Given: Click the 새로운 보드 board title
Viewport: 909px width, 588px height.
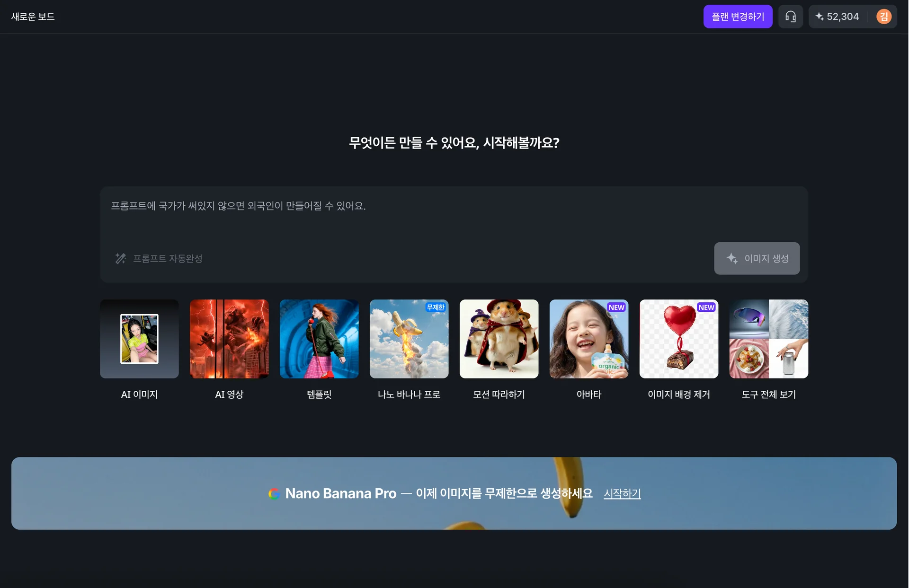Looking at the screenshot, I should (33, 17).
